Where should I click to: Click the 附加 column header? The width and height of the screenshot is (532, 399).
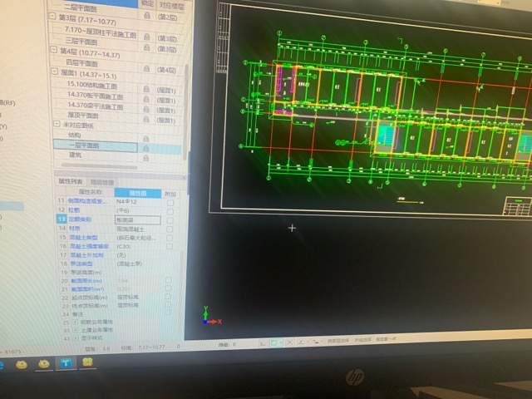click(170, 194)
